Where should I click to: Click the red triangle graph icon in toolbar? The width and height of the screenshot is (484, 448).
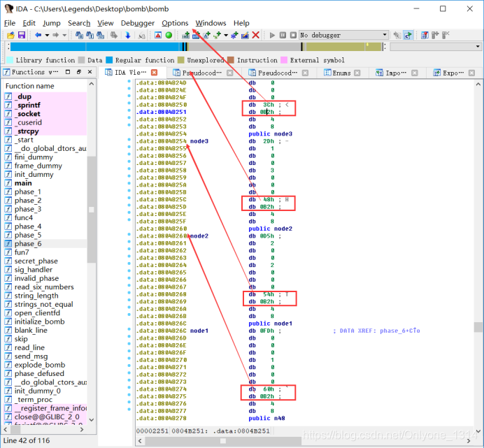[158, 35]
